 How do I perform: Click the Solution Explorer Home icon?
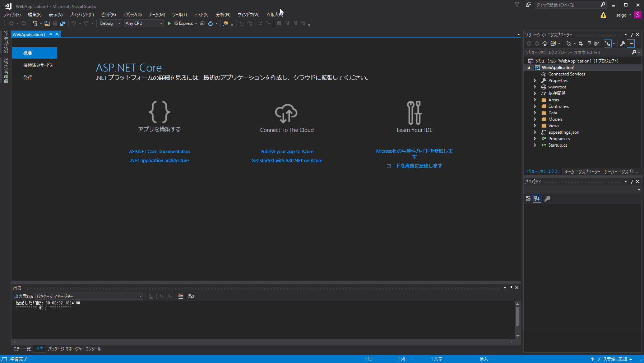point(545,43)
